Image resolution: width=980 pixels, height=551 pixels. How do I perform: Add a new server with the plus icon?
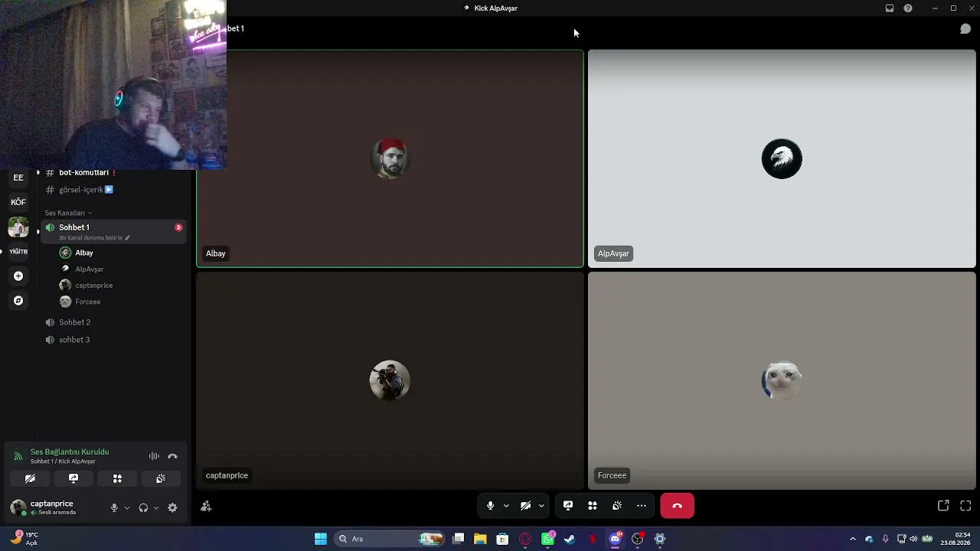pyautogui.click(x=18, y=276)
